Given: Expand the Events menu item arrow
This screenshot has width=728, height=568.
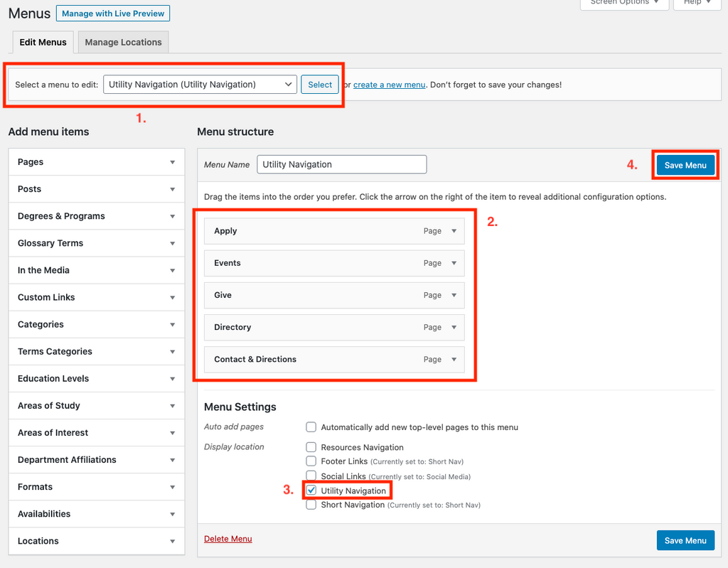Looking at the screenshot, I should point(454,263).
